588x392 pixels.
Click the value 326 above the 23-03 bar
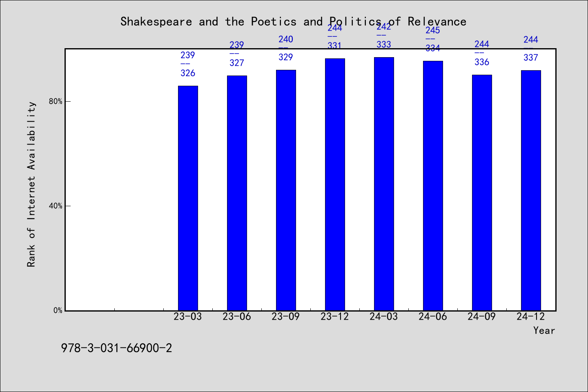tap(188, 73)
